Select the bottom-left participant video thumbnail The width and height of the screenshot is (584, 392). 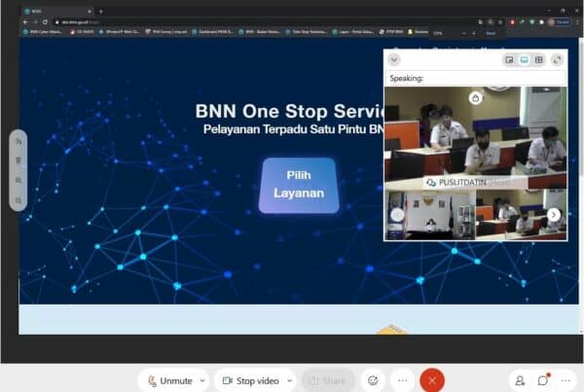430,215
